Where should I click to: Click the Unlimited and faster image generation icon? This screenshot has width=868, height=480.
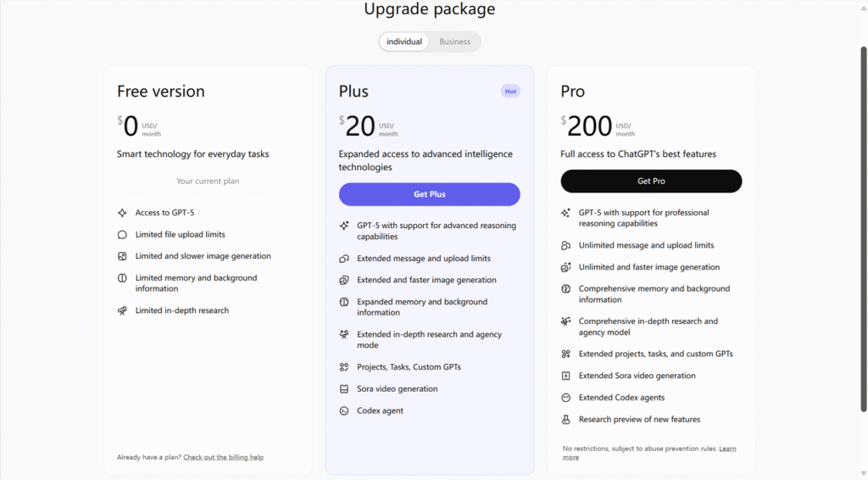click(x=565, y=267)
